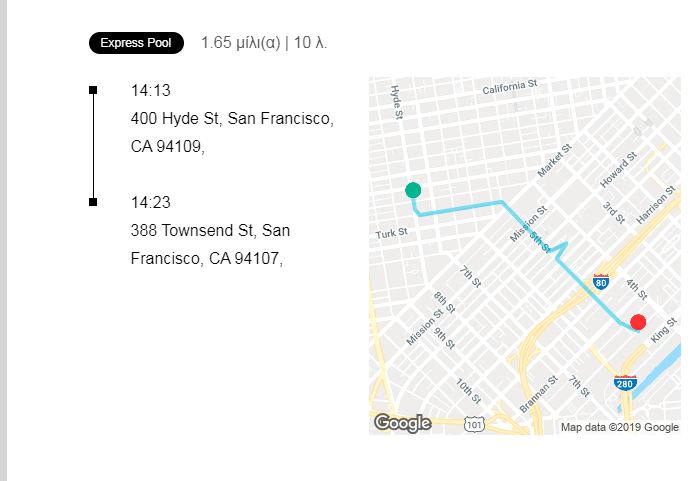Viewport: 700px width, 481px height.
Task: Open the Google logo on the map
Action: pyautogui.click(x=403, y=423)
